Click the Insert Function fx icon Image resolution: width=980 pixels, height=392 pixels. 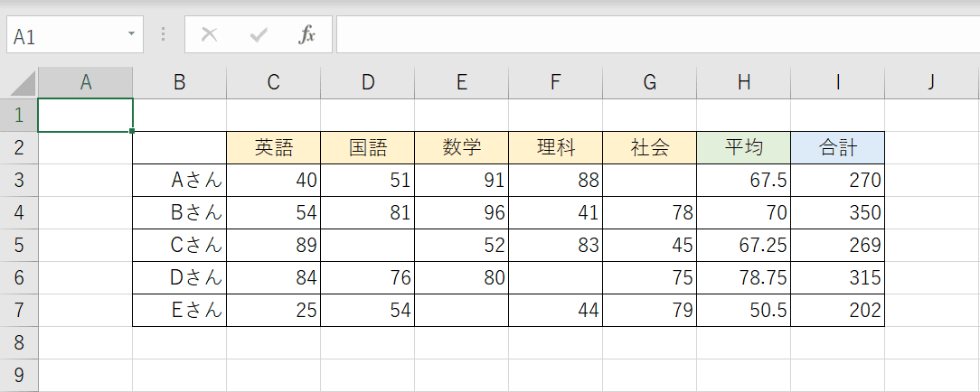coord(306,35)
